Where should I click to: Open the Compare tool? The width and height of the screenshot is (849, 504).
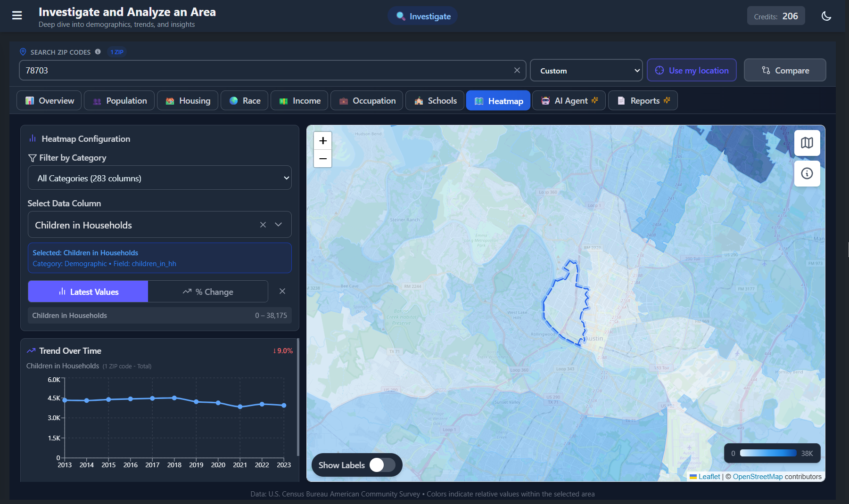(784, 70)
